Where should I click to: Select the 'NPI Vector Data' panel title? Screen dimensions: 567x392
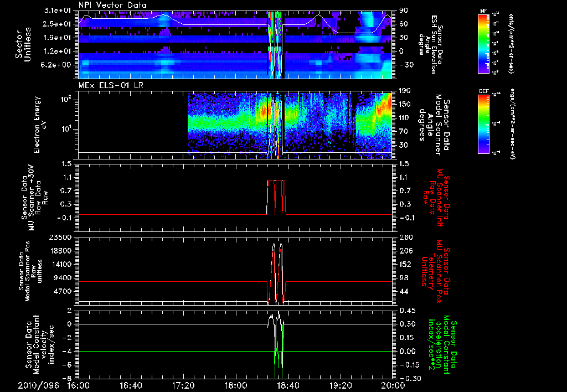click(x=113, y=5)
